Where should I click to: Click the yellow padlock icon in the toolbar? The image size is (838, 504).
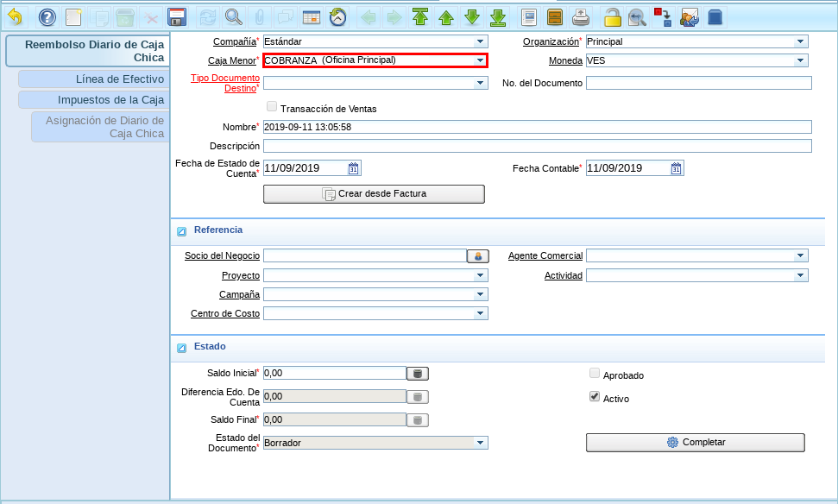(612, 16)
